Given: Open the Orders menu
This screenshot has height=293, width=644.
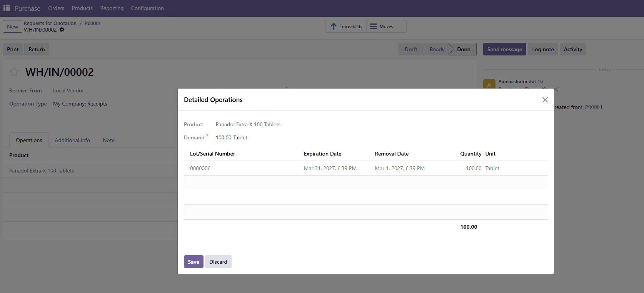Looking at the screenshot, I should [56, 8].
